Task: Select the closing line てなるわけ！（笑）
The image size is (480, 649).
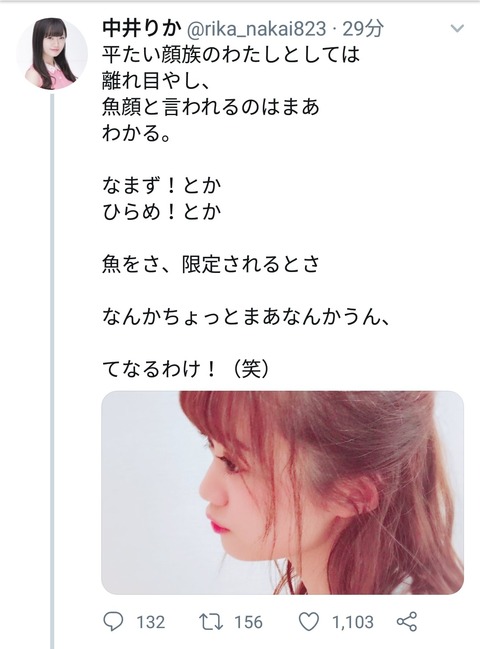Action: point(186,369)
